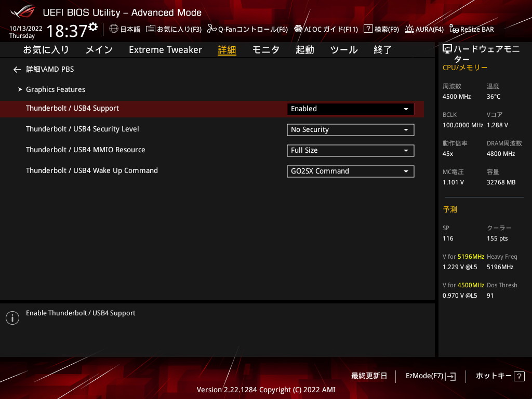Click 検索(F9) search label

[387, 29]
